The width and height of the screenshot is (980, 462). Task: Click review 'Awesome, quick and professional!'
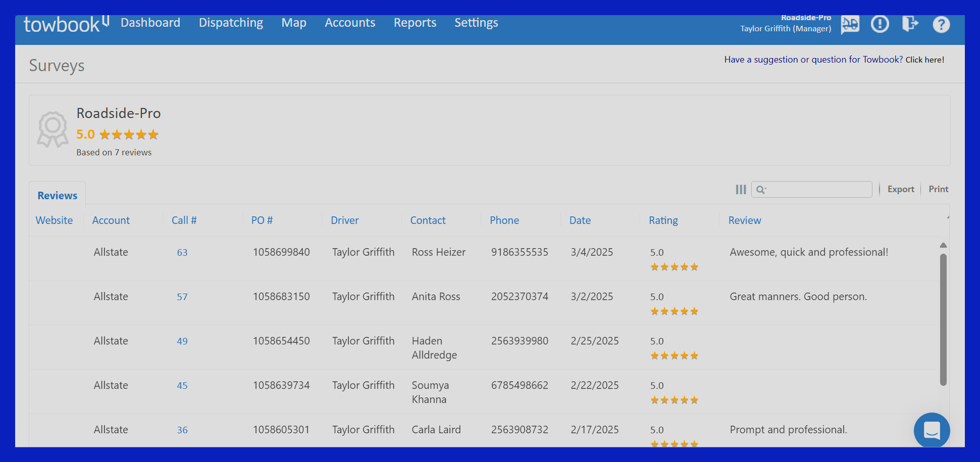click(x=808, y=252)
